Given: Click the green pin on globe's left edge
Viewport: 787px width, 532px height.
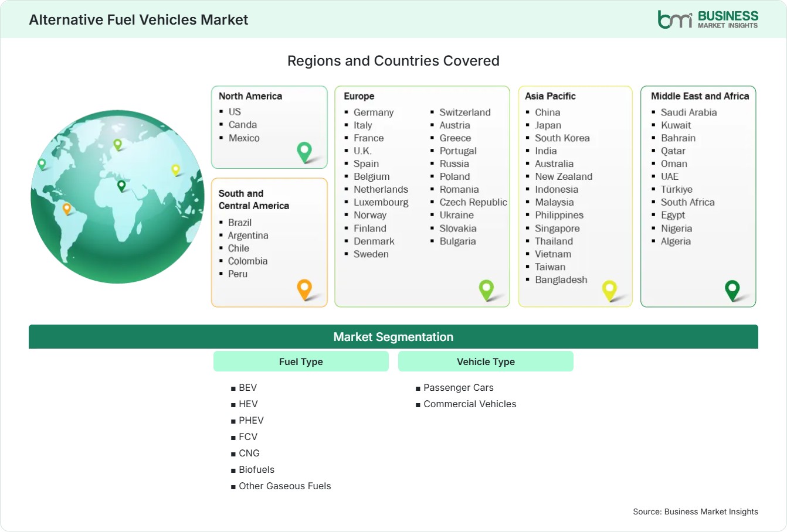Looking at the screenshot, I should [x=42, y=164].
